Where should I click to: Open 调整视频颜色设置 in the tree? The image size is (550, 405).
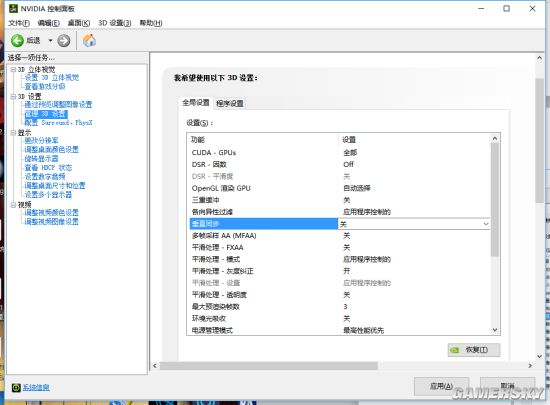[x=52, y=212]
